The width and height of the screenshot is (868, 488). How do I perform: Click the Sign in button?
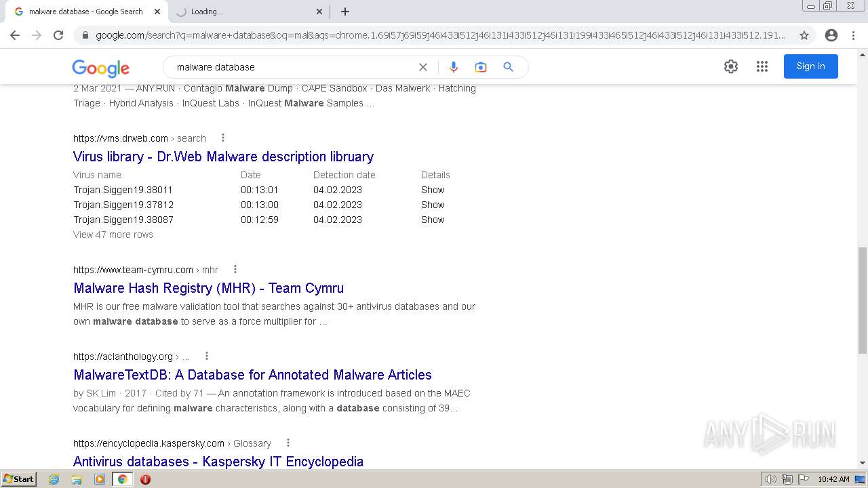(x=811, y=66)
